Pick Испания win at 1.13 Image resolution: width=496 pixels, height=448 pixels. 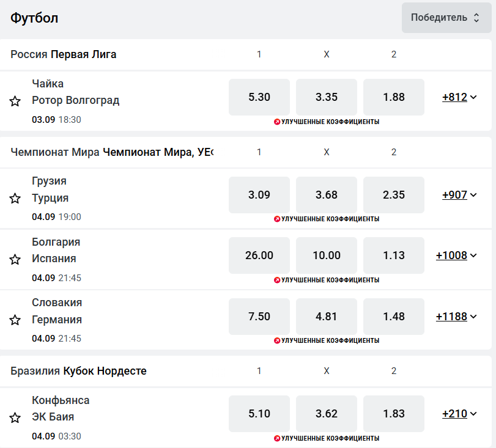[x=394, y=255]
